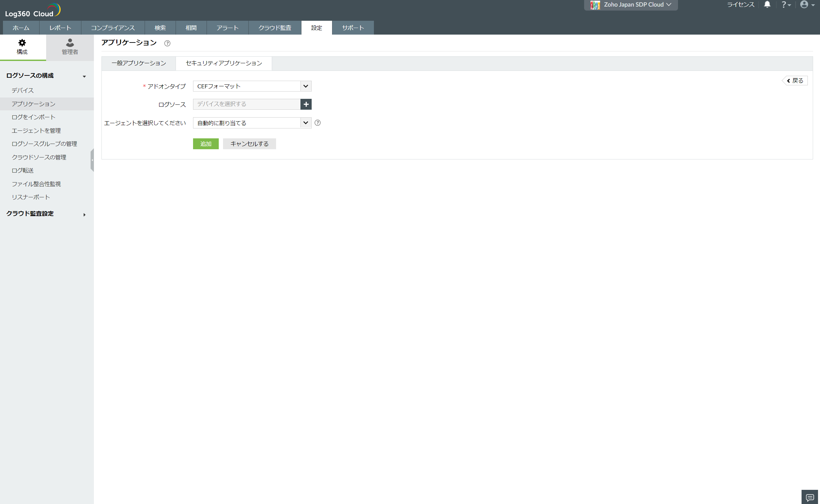
Task: Click the help icon beside アプリケーション title
Action: 167,43
